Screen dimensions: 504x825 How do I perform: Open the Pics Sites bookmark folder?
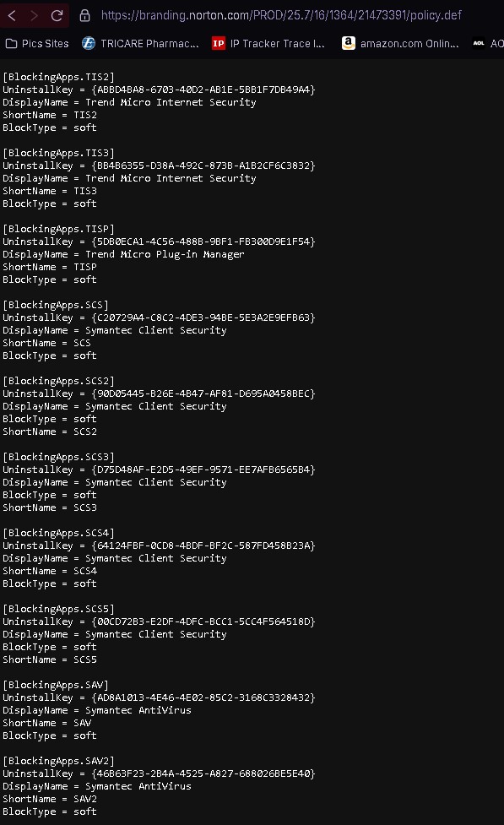[x=37, y=44]
